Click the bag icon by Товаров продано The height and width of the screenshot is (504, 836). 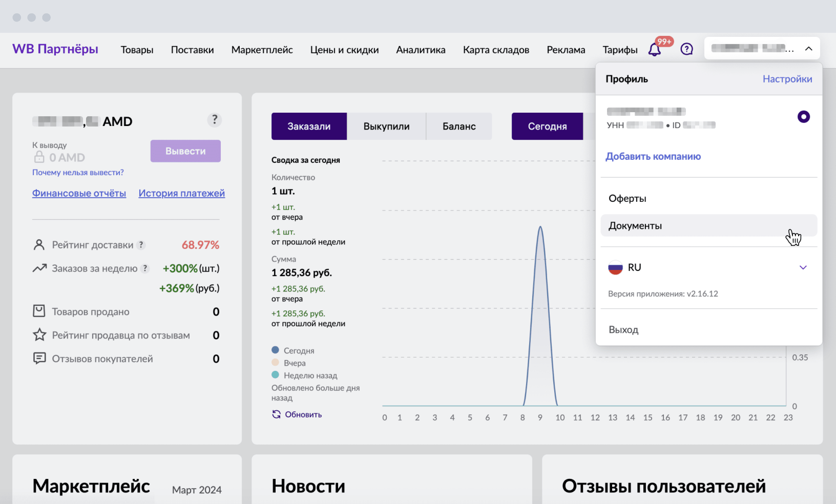tap(39, 311)
